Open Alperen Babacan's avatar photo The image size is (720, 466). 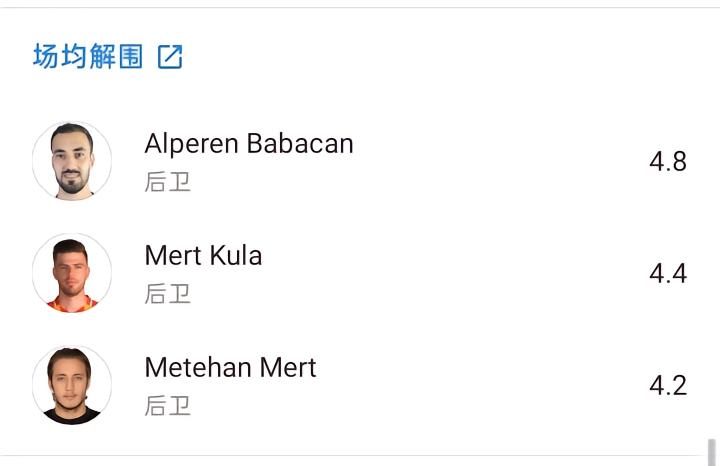[x=72, y=161]
